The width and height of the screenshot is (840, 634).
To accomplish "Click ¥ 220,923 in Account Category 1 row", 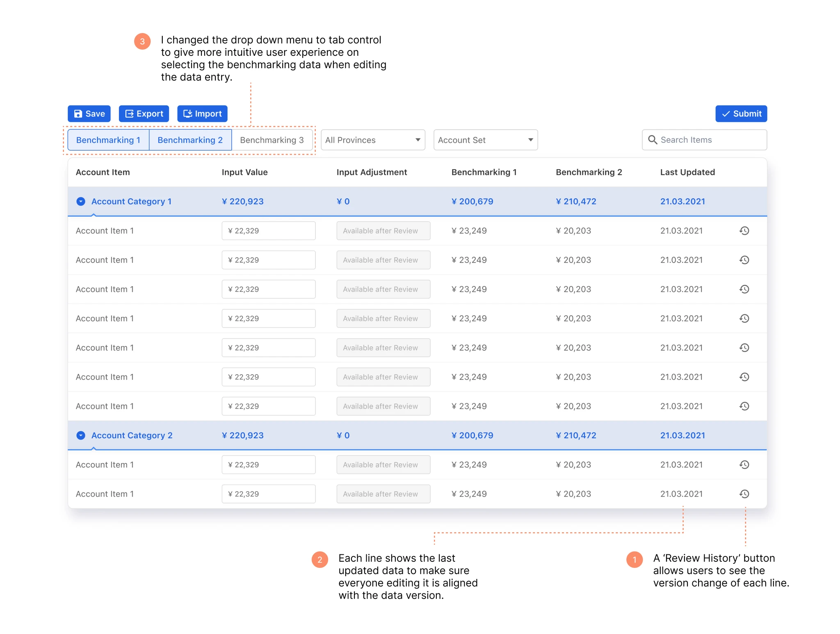I will pyautogui.click(x=243, y=201).
